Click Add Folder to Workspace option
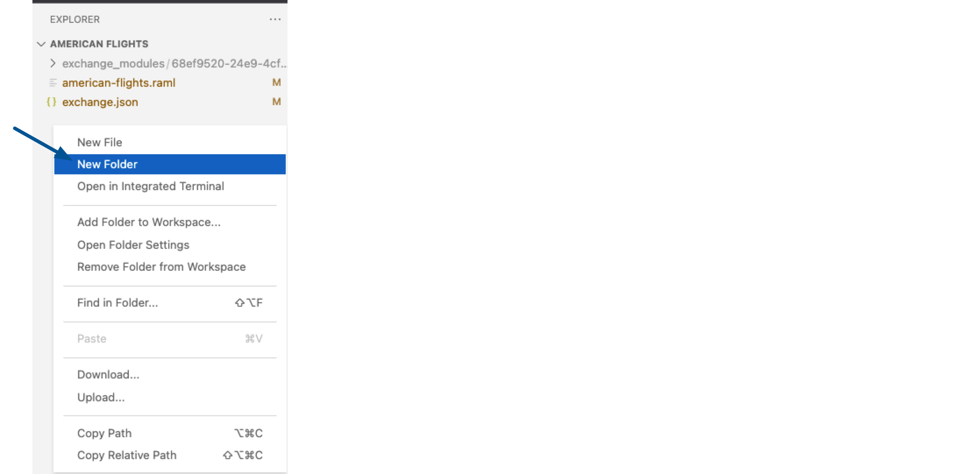This screenshot has width=980, height=474. (x=148, y=222)
